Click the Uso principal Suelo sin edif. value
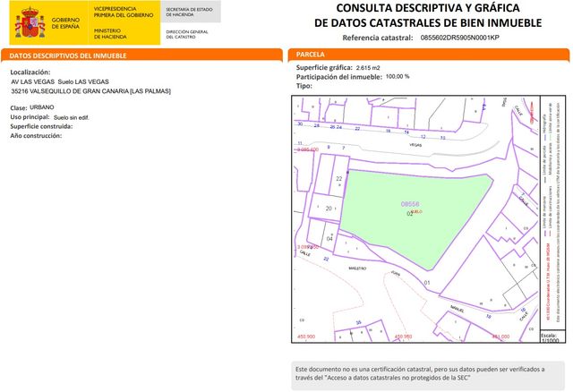 pos(79,117)
